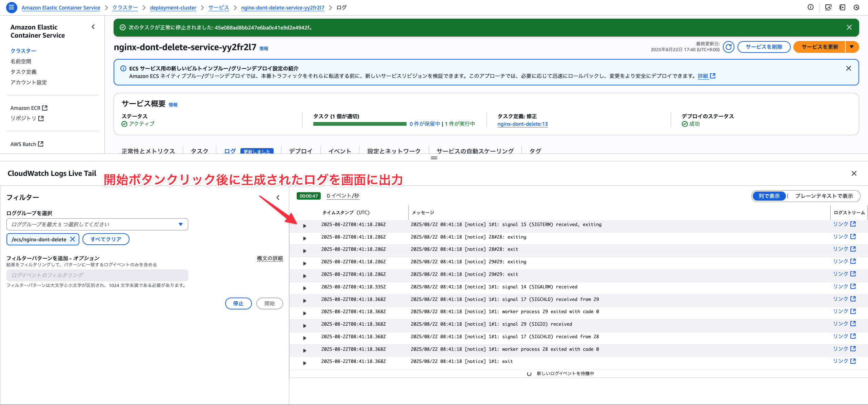The width and height of the screenshot is (868, 405).
Task: Go to 名前空間 in sidebar
Action: click(21, 61)
